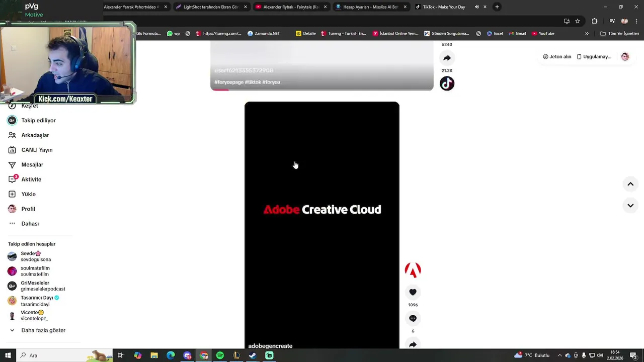Screen dimensions: 644x362
Task: Open Microsoft Edge from the taskbar
Action: point(171,355)
